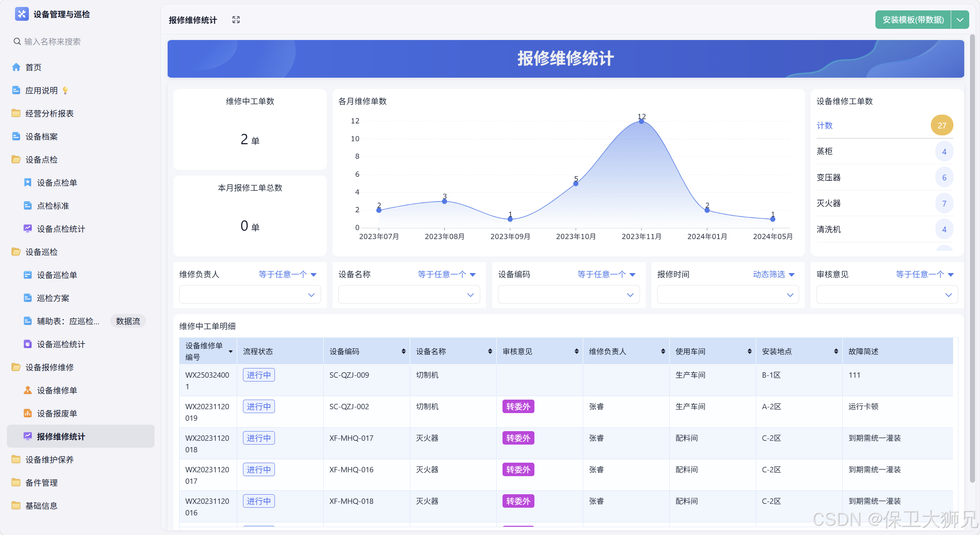Sort by 审核意见 column
The image size is (980, 535).
tap(576, 351)
